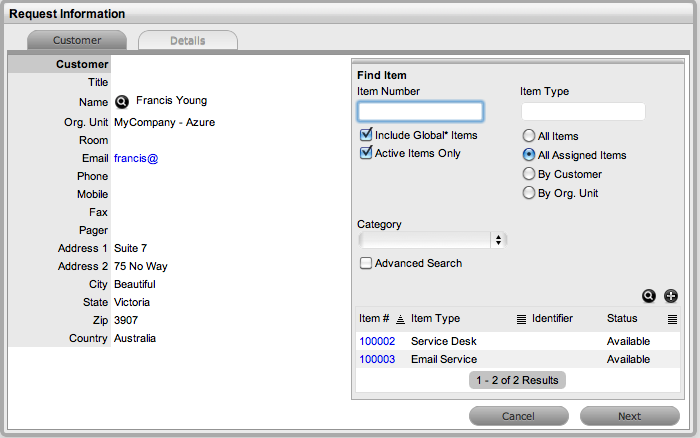Focus the Item Number input field
700x438 pixels.
pos(420,111)
